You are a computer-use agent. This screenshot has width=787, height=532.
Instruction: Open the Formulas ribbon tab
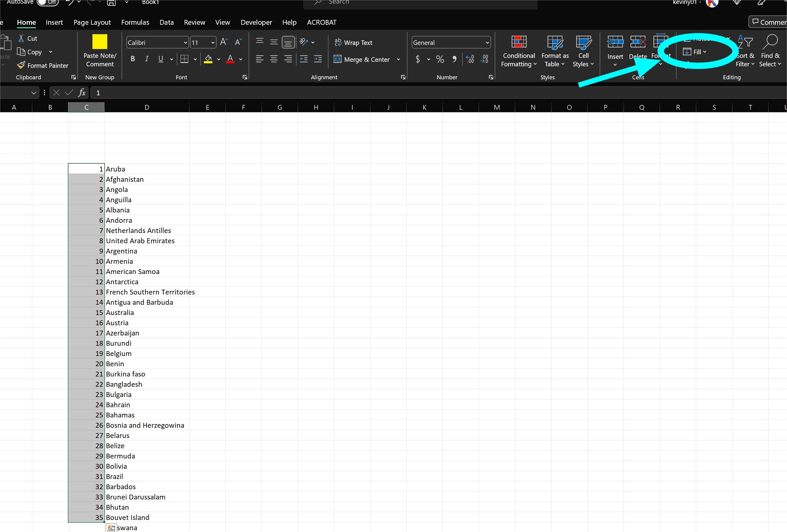coord(135,22)
